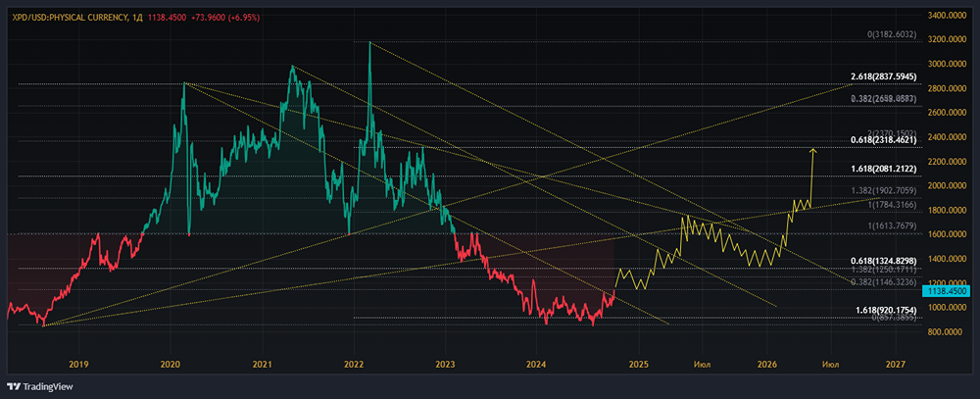Select the 1.618(920.1754) Fibonacci level label
Screen dimensions: 980x399
(x=885, y=310)
